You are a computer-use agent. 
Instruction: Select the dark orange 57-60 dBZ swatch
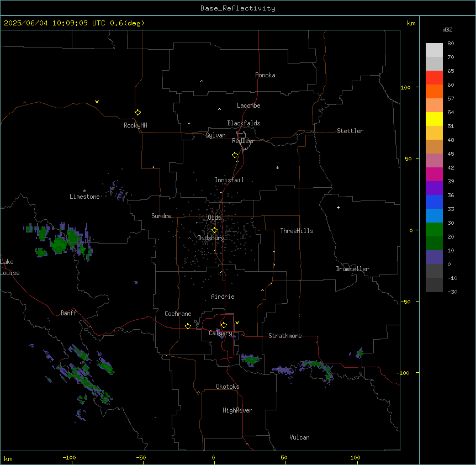click(434, 91)
